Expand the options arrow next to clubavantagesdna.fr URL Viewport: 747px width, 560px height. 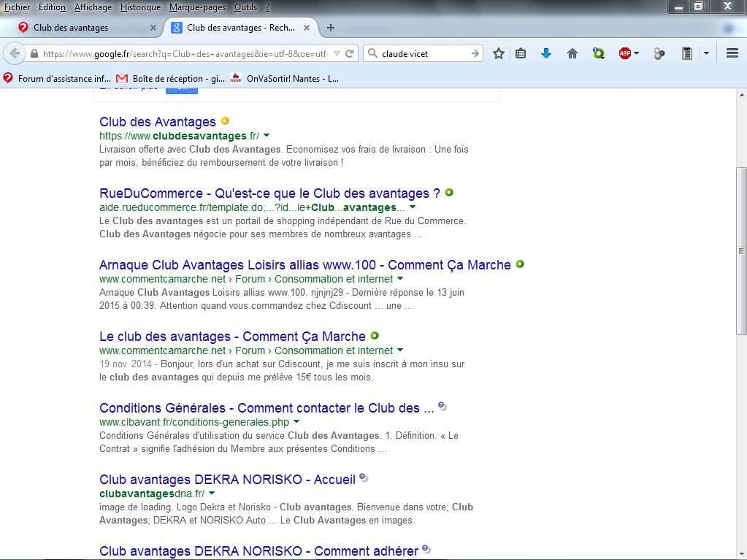tap(212, 494)
